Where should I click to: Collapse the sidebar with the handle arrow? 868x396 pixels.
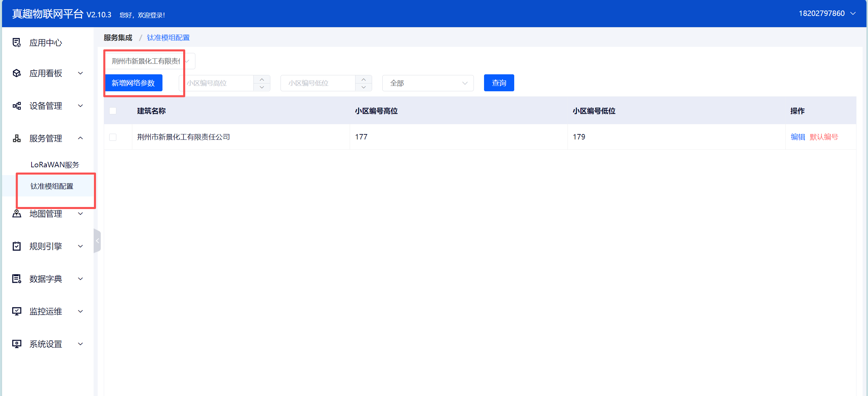97,241
